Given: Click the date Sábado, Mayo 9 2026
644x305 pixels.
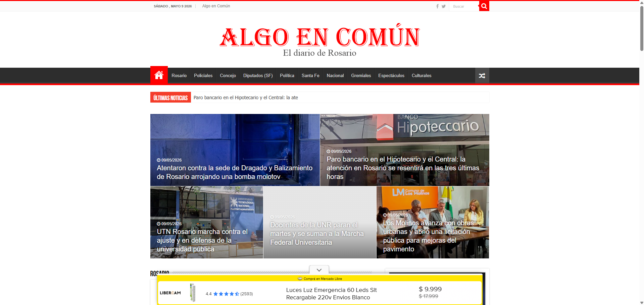Looking at the screenshot, I should pyautogui.click(x=173, y=6).
